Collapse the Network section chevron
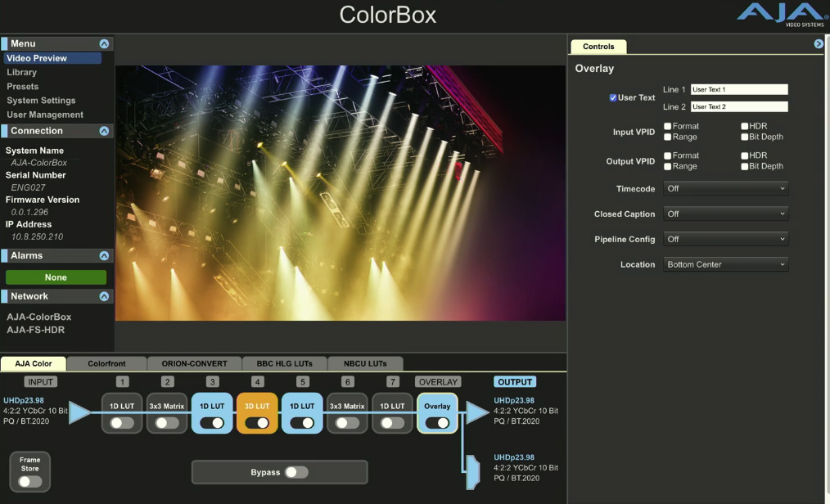The height and width of the screenshot is (504, 830). [x=104, y=296]
